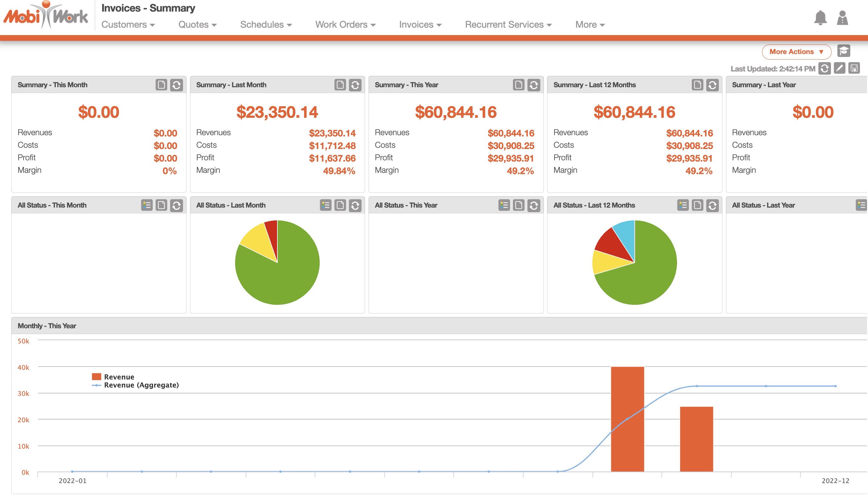Viewport: 868px width, 495px height.
Task: Open the Recurrent Services menu
Action: tap(508, 24)
